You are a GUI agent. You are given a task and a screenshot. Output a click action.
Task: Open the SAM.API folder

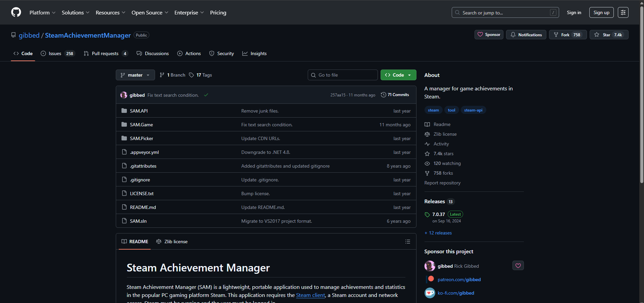139,111
